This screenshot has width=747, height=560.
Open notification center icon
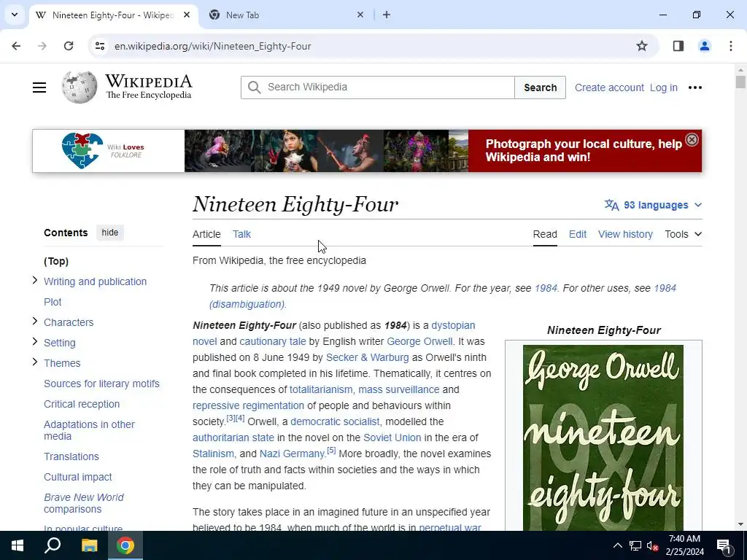point(724,545)
